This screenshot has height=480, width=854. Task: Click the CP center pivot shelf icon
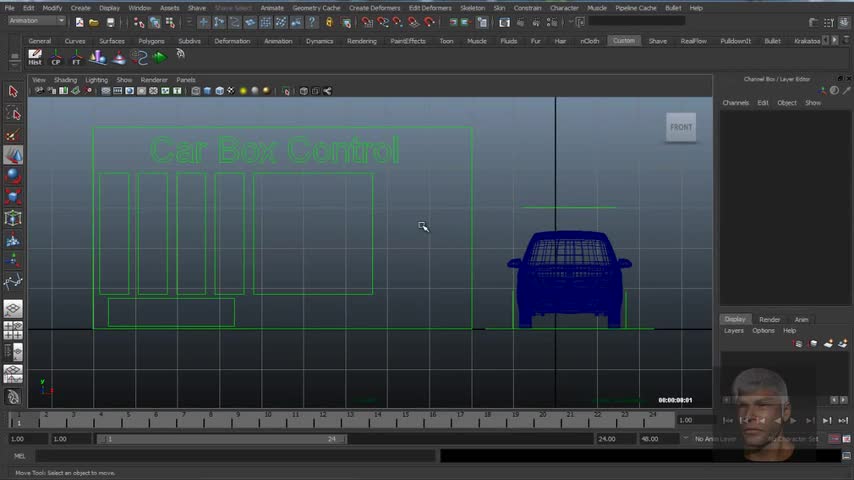(56, 58)
